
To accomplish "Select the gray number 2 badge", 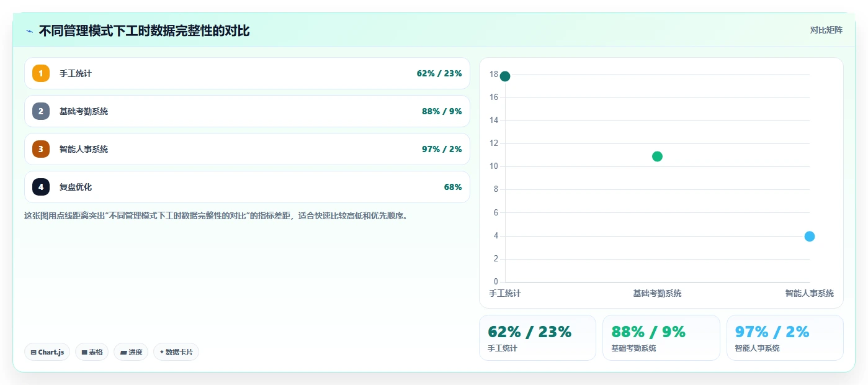I will coord(41,111).
